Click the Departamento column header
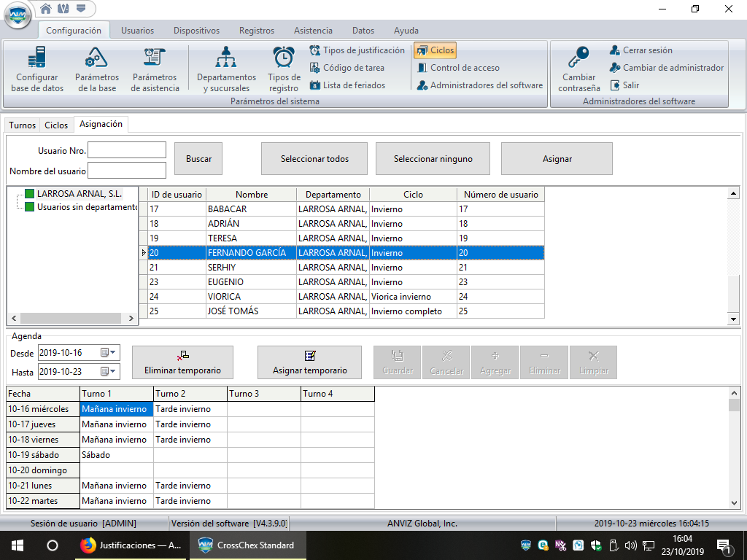747x560 pixels. click(x=333, y=194)
